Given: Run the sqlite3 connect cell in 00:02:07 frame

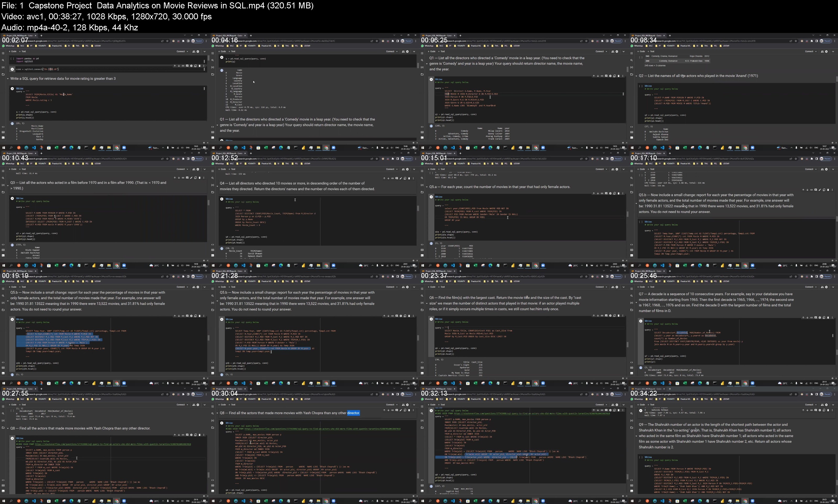Looking at the screenshot, I should [x=12, y=69].
